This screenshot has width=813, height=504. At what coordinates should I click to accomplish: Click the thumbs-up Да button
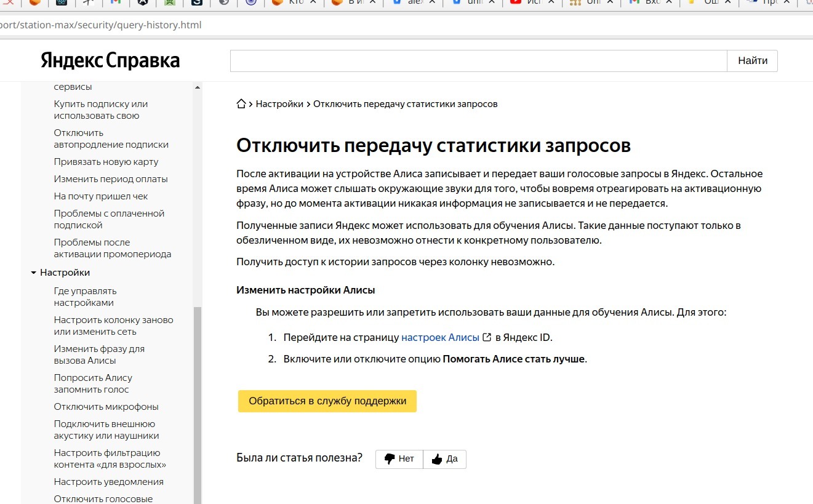pyautogui.click(x=444, y=459)
